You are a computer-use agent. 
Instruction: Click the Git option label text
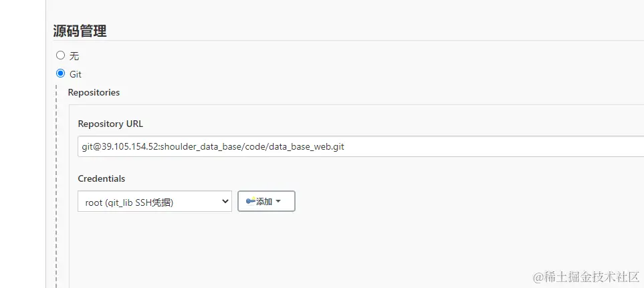tap(76, 74)
